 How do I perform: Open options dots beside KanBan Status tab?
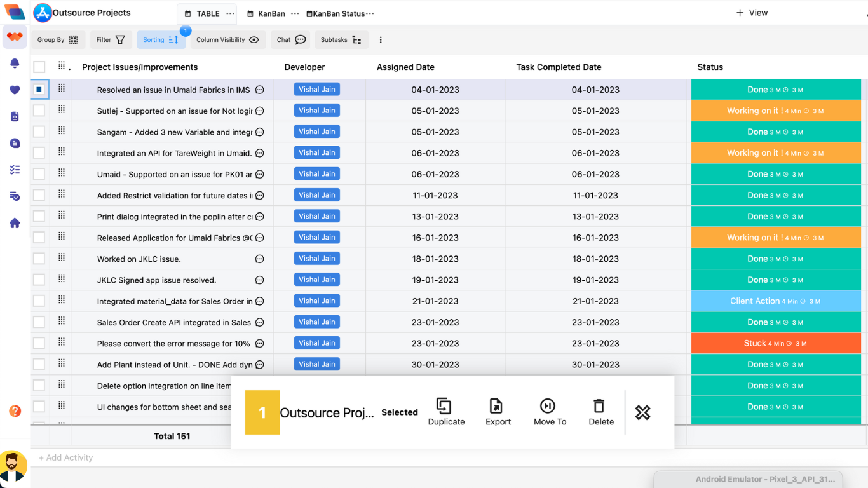(x=370, y=13)
